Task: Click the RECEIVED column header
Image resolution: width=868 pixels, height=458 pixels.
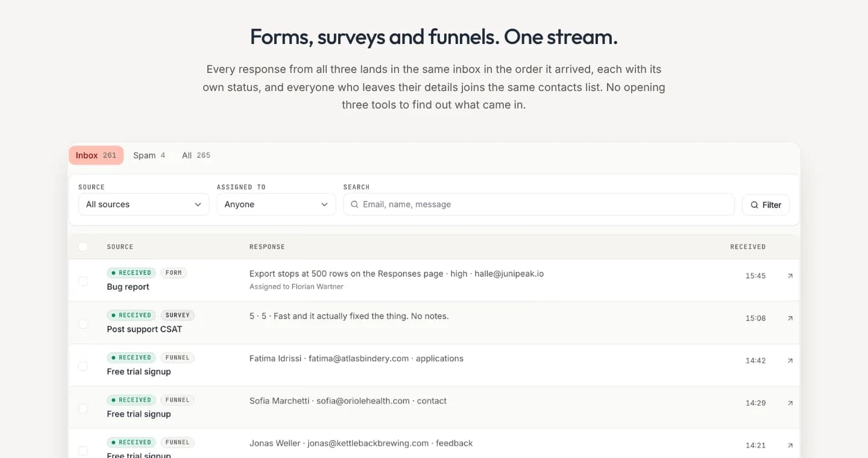Action: click(x=748, y=247)
